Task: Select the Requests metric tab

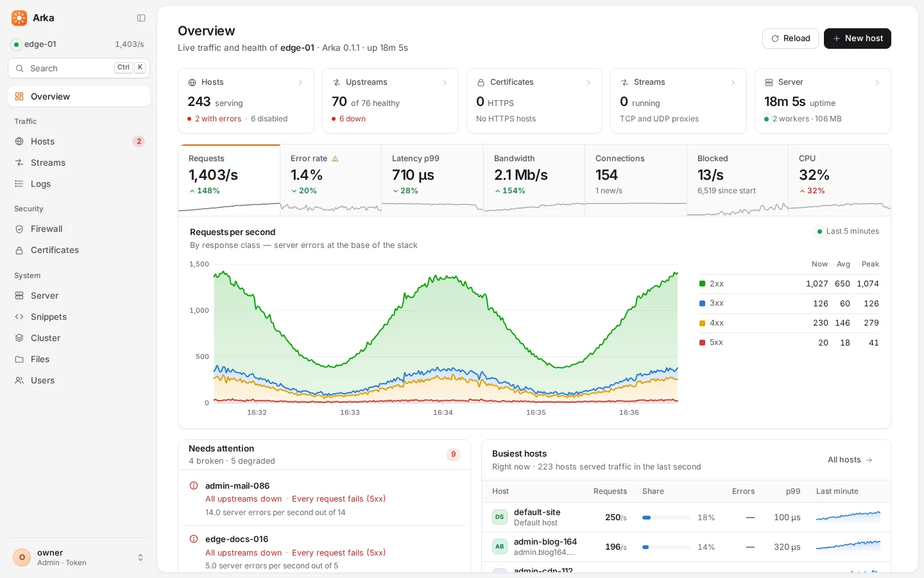Action: (x=229, y=179)
